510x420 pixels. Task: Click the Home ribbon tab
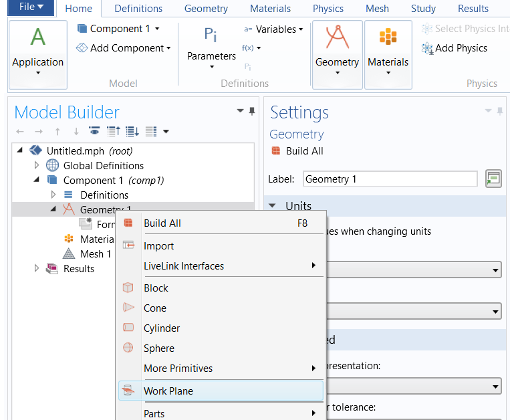pyautogui.click(x=79, y=9)
